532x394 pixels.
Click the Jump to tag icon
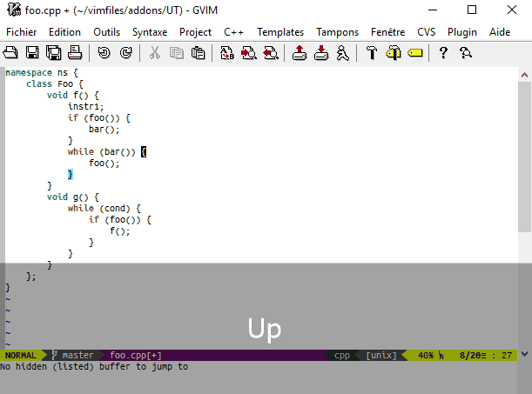click(x=415, y=53)
